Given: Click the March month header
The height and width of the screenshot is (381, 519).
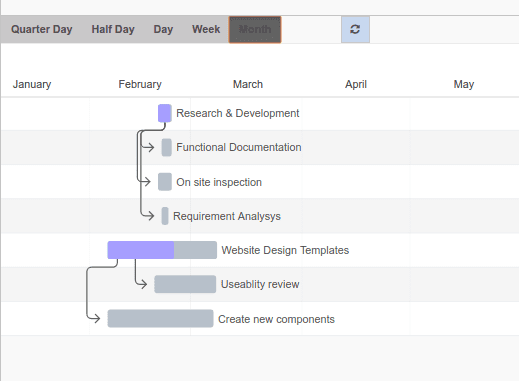Looking at the screenshot, I should [248, 84].
